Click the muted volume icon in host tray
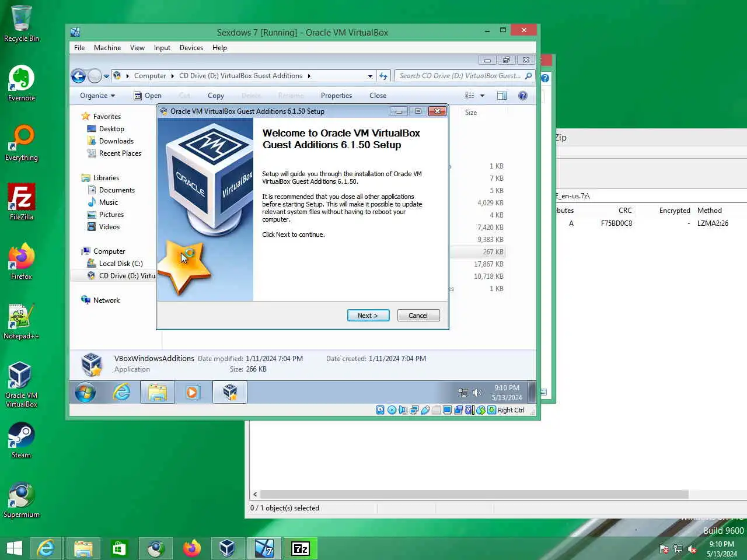 click(x=692, y=549)
